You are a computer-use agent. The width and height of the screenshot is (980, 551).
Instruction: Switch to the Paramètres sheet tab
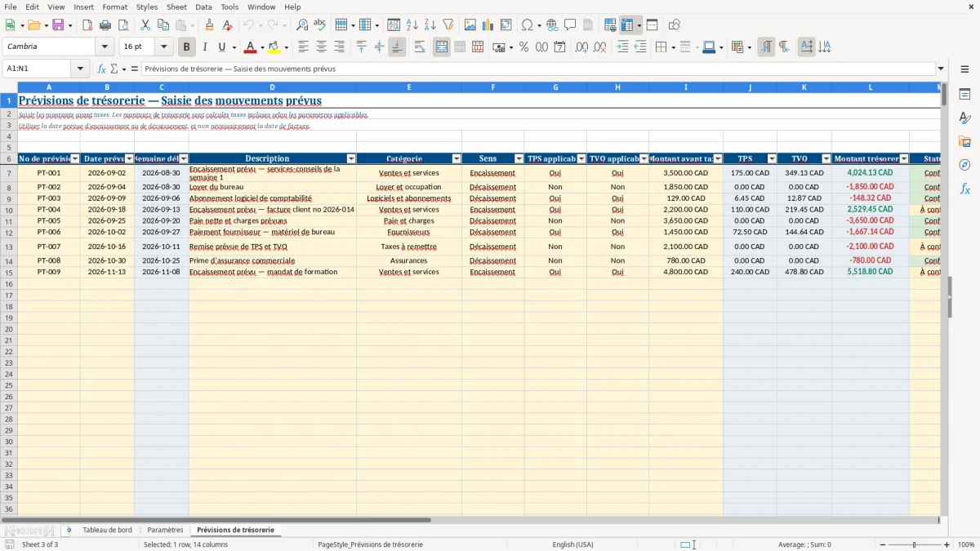click(x=165, y=530)
